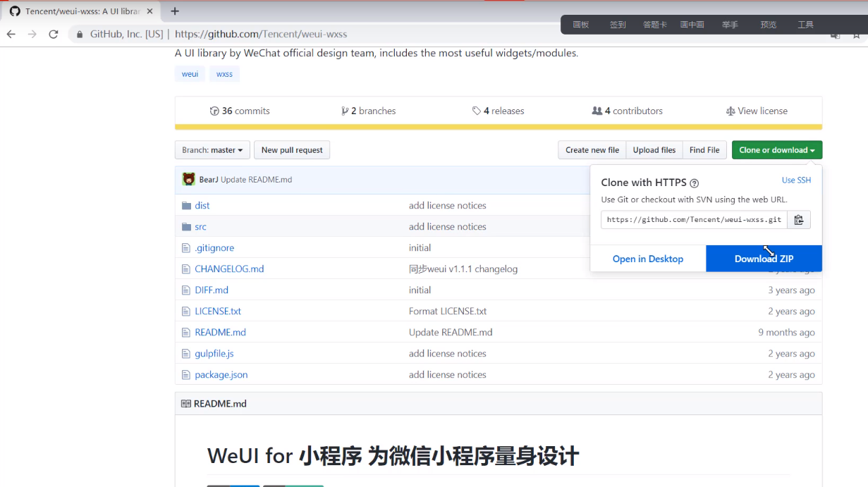This screenshot has height=487, width=868.
Task: Click the file icon of CHANGELOG.md
Action: [186, 269]
